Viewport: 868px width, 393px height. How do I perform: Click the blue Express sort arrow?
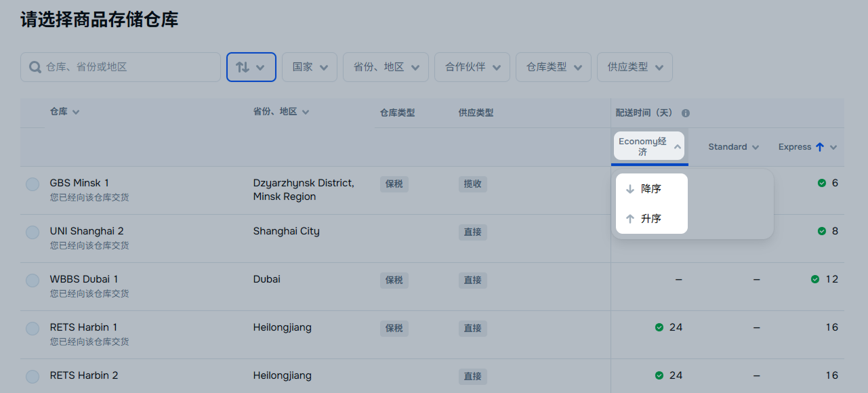tap(819, 147)
